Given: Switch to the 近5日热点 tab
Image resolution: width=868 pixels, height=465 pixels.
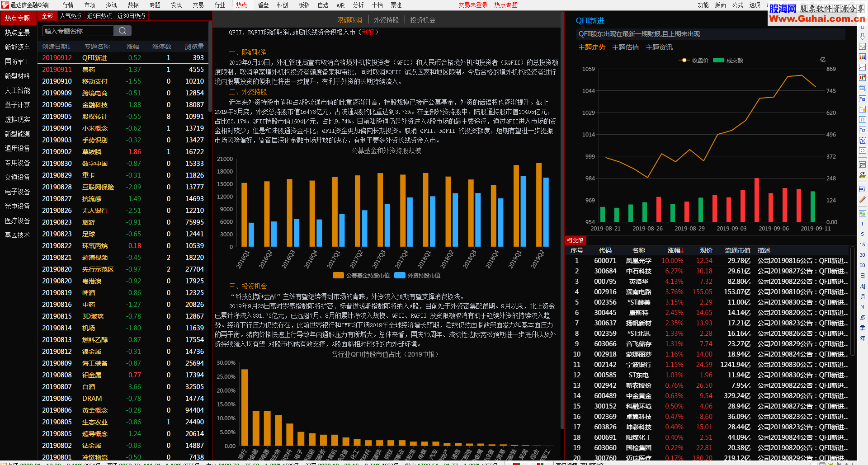Looking at the screenshot, I should [x=99, y=16].
